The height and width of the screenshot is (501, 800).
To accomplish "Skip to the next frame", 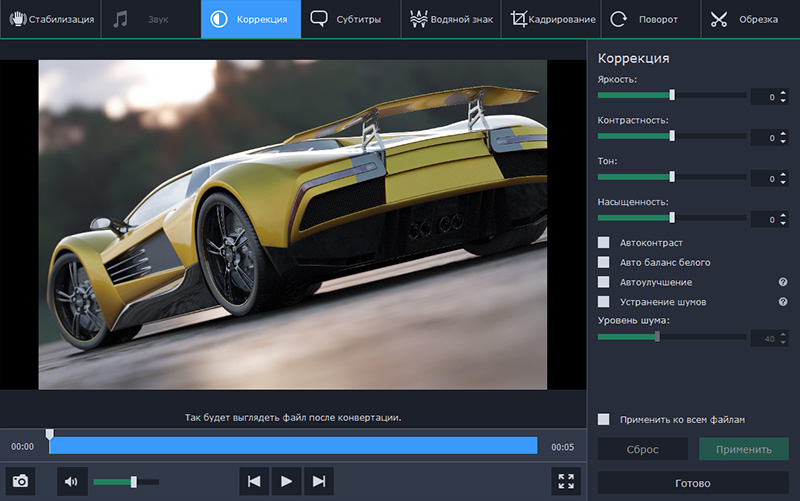I will point(319,482).
